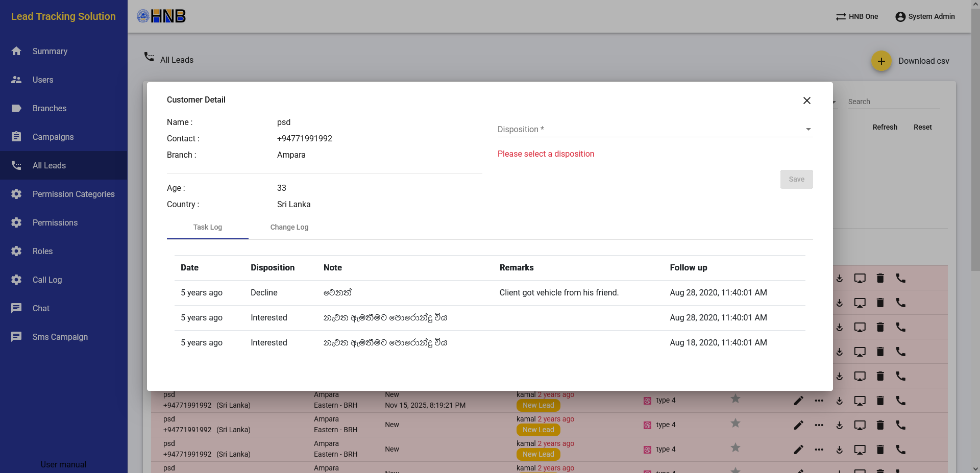The height and width of the screenshot is (473, 980).
Task: Click the Branches tag icon
Action: 16,108
